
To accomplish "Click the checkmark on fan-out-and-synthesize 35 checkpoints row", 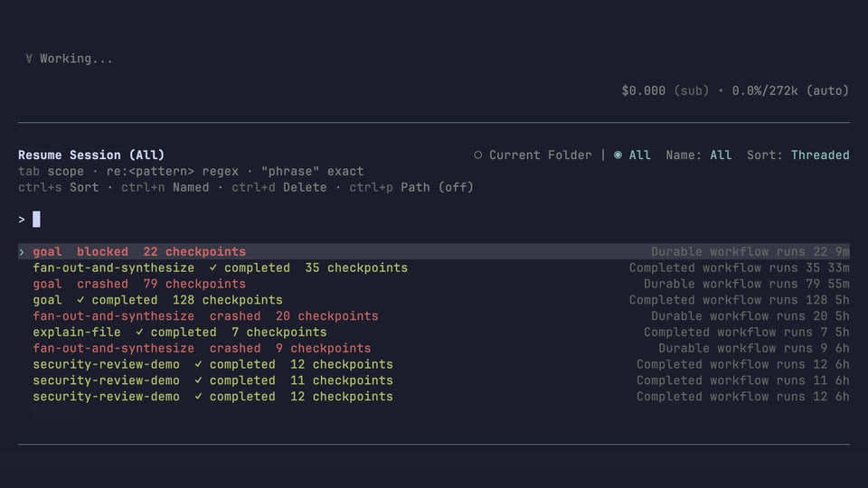I will pyautogui.click(x=213, y=267).
